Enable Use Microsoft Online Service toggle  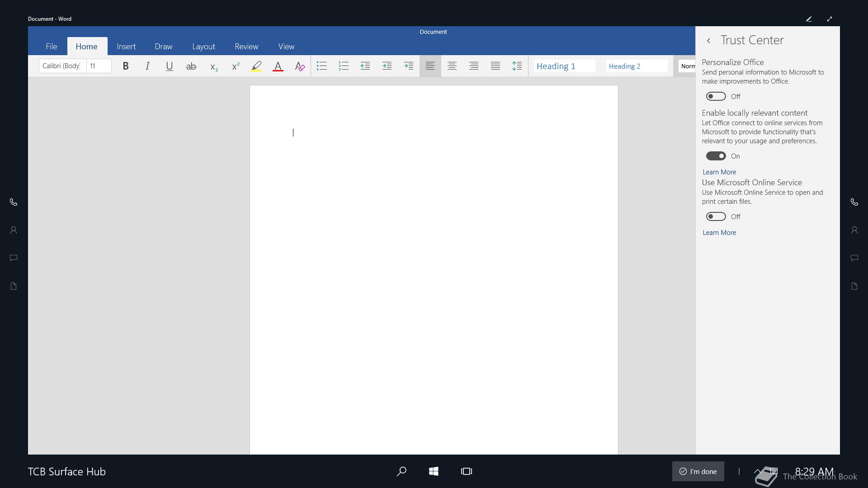pos(716,216)
